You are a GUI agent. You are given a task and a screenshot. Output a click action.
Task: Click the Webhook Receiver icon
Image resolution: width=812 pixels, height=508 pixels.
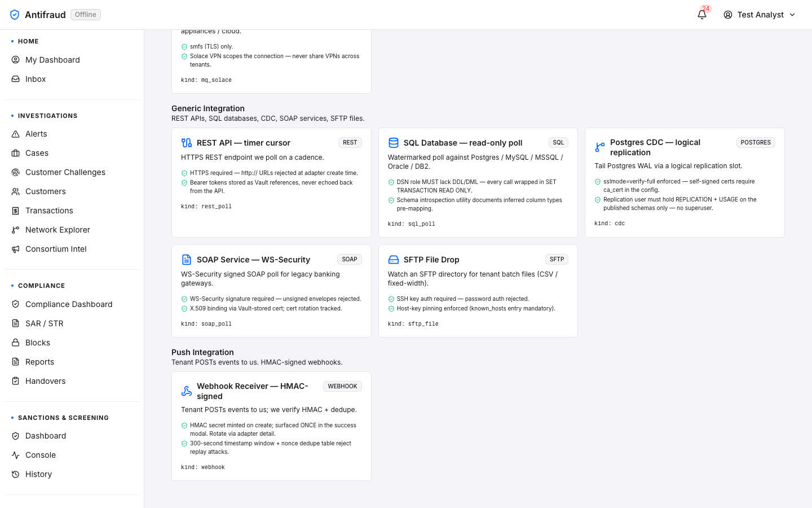[x=187, y=391]
